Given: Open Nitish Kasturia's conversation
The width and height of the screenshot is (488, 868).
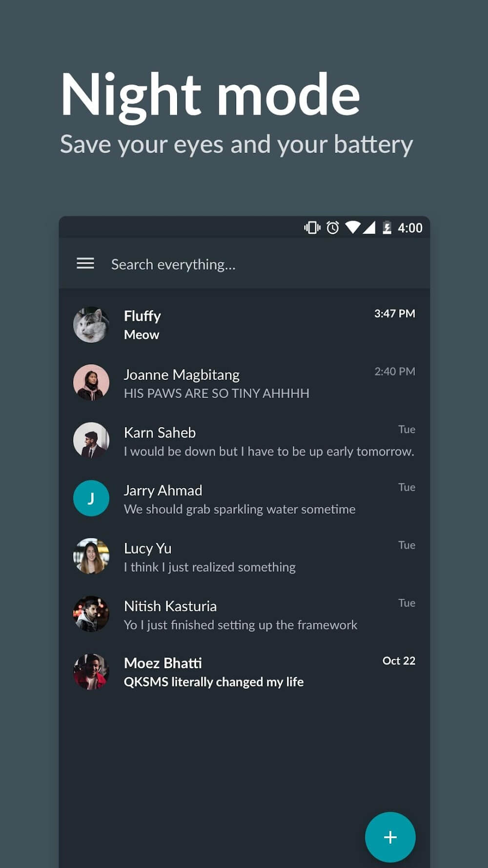Looking at the screenshot, I should 244,615.
